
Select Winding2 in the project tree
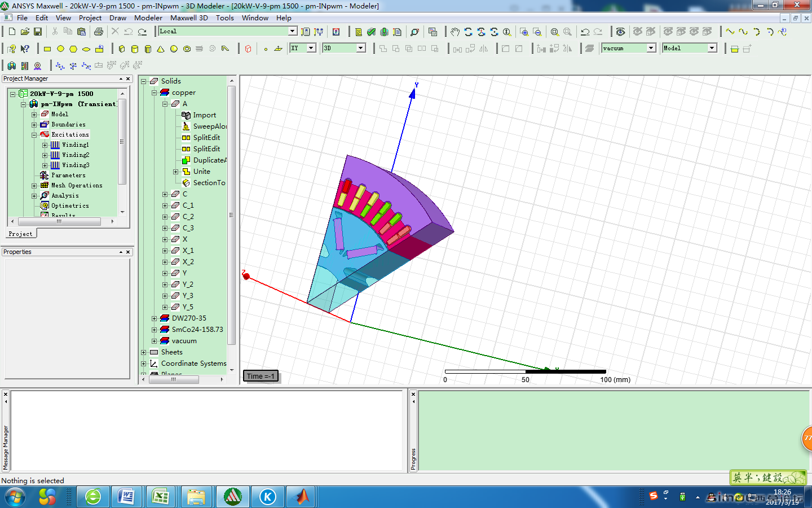(x=76, y=155)
